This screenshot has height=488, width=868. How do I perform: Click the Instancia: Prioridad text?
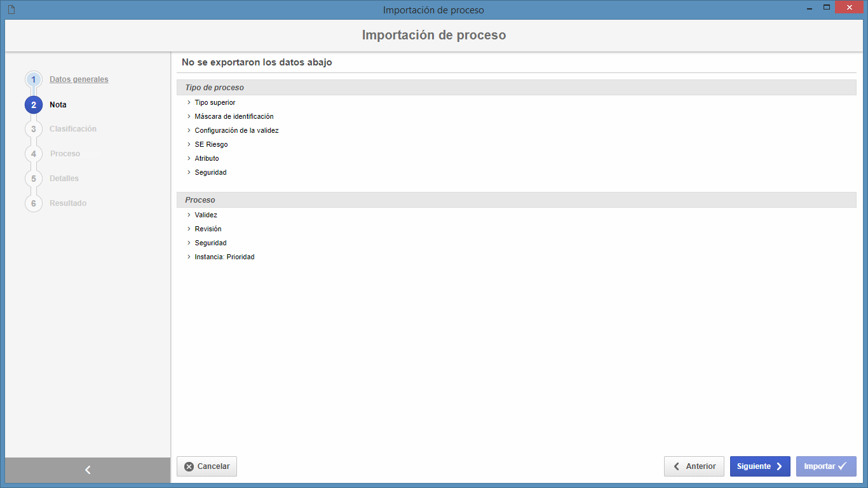(224, 257)
